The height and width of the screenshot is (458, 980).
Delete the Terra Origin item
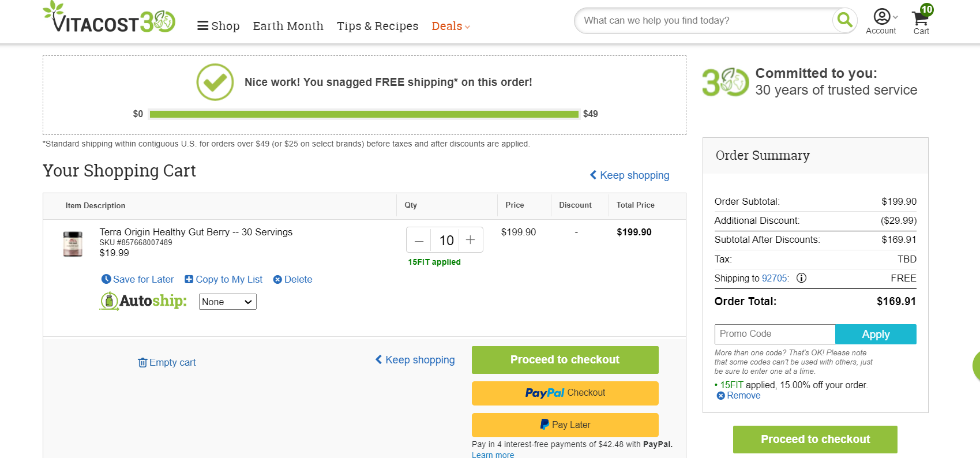292,279
